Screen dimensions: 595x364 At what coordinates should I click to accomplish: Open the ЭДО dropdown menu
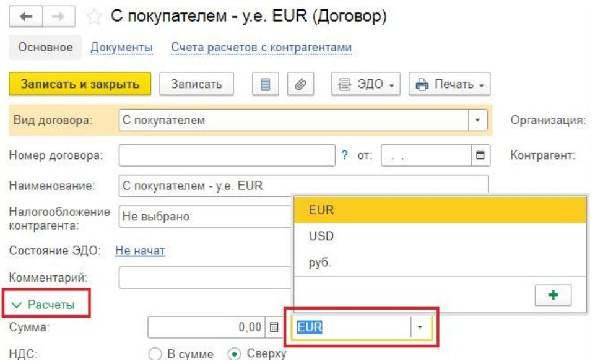pos(366,84)
